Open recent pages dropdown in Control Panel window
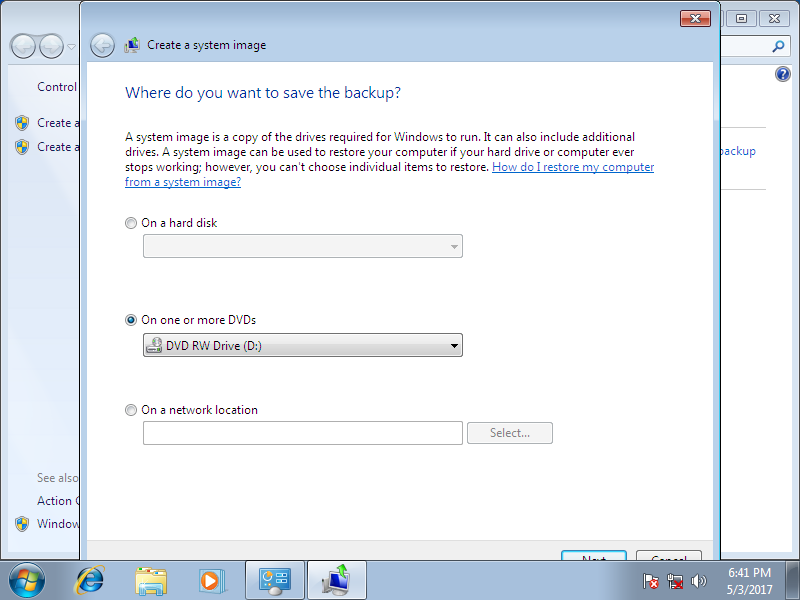This screenshot has width=800, height=600. pyautogui.click(x=71, y=47)
